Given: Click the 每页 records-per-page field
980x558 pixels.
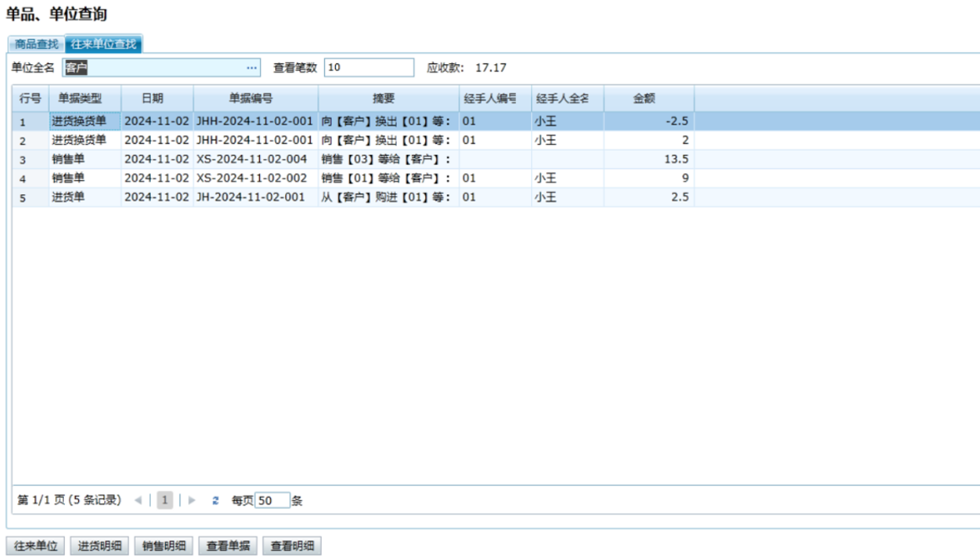Looking at the screenshot, I should pyautogui.click(x=272, y=500).
